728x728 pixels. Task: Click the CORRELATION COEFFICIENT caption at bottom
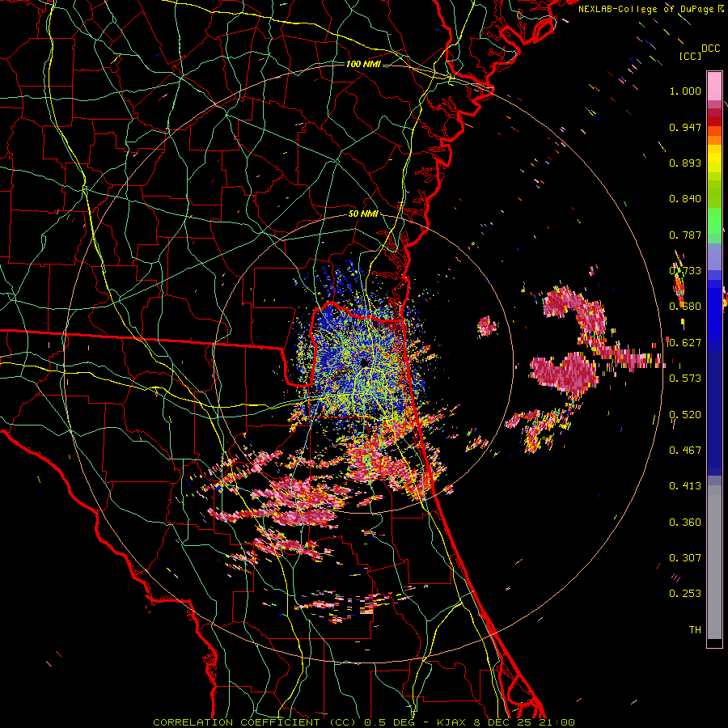pyautogui.click(x=364, y=722)
